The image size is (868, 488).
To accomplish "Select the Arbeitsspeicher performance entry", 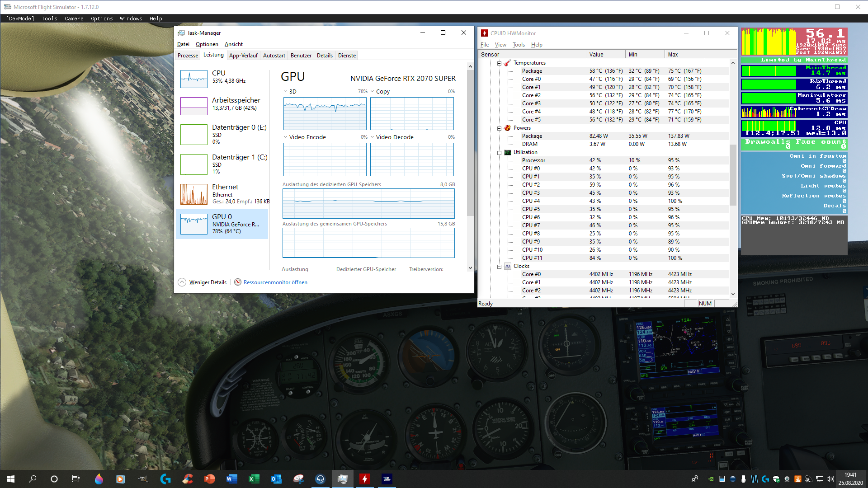I will 222,106.
